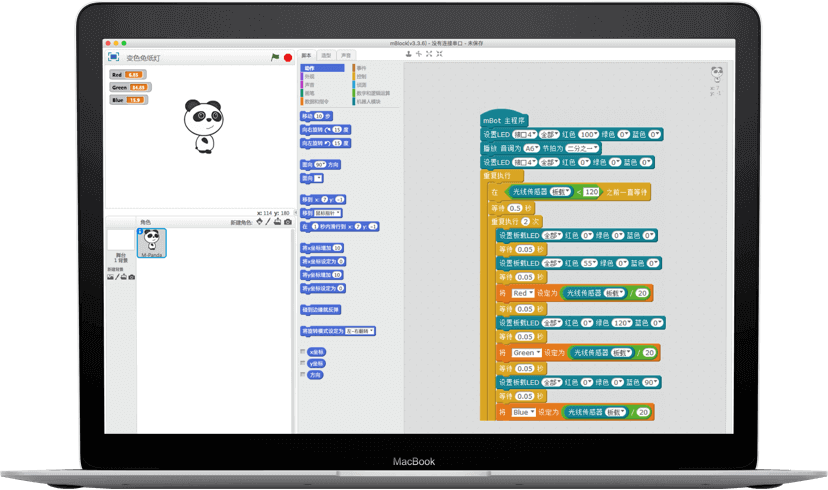The height and width of the screenshot is (490, 828).
Task: Open 接口4 port dropdown in first 设置LED block
Action: (525, 135)
